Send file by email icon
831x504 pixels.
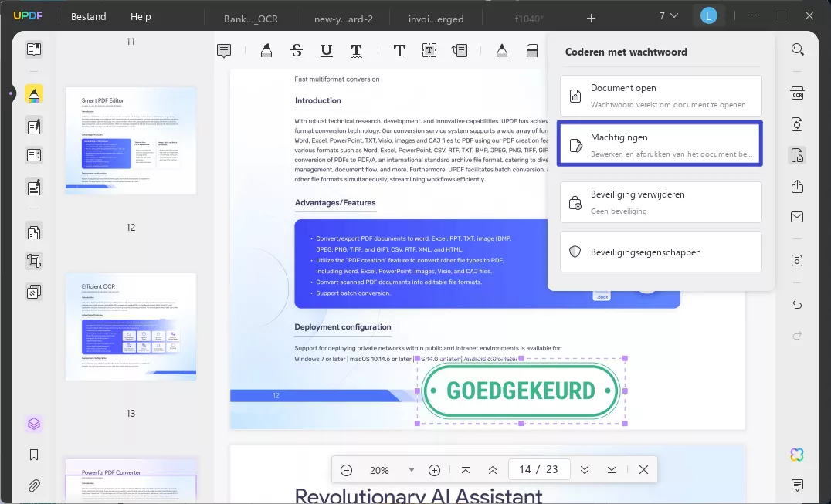click(x=797, y=217)
